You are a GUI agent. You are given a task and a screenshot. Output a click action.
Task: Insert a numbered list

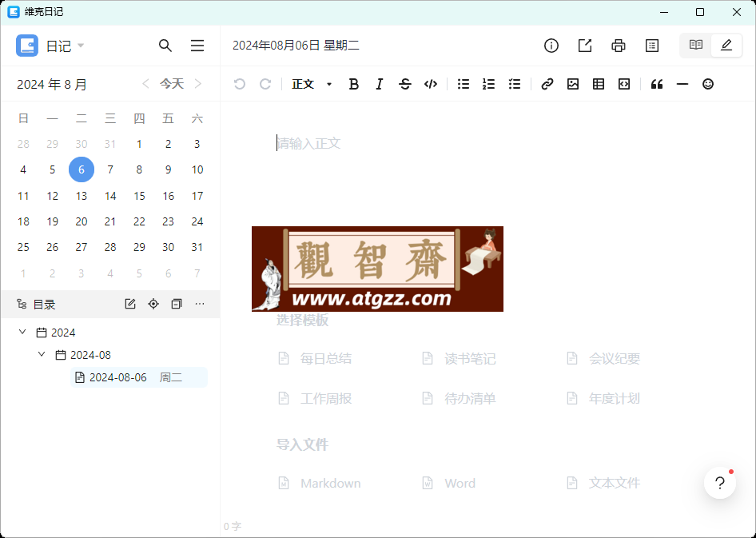point(489,85)
